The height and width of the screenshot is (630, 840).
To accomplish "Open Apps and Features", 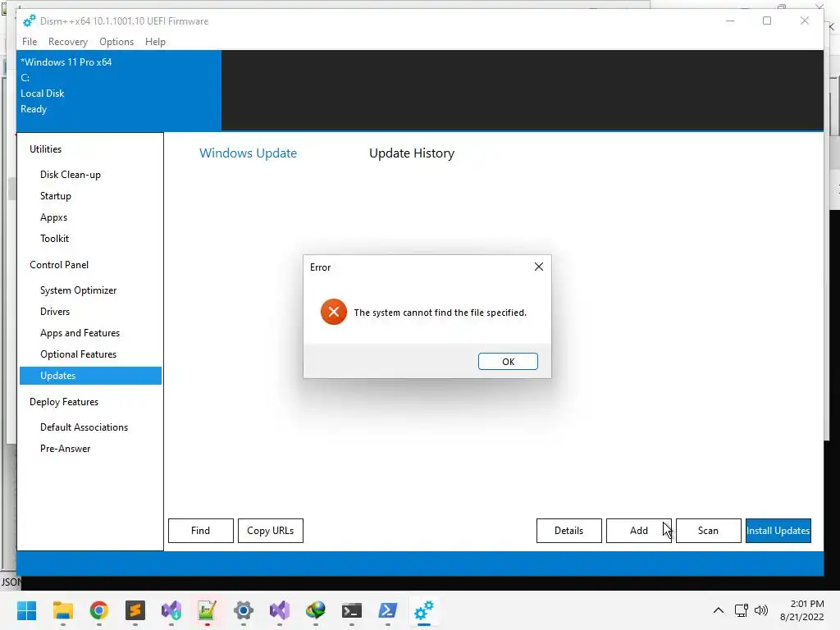I will 80,333.
